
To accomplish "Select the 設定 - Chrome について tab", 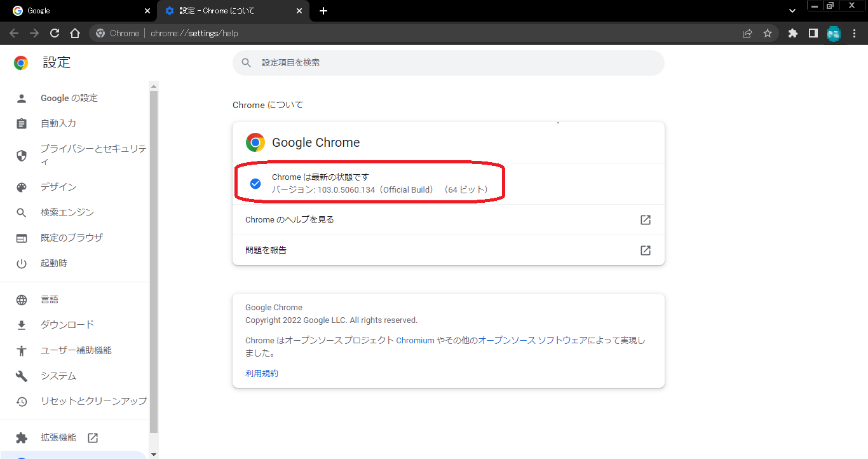I will [233, 11].
